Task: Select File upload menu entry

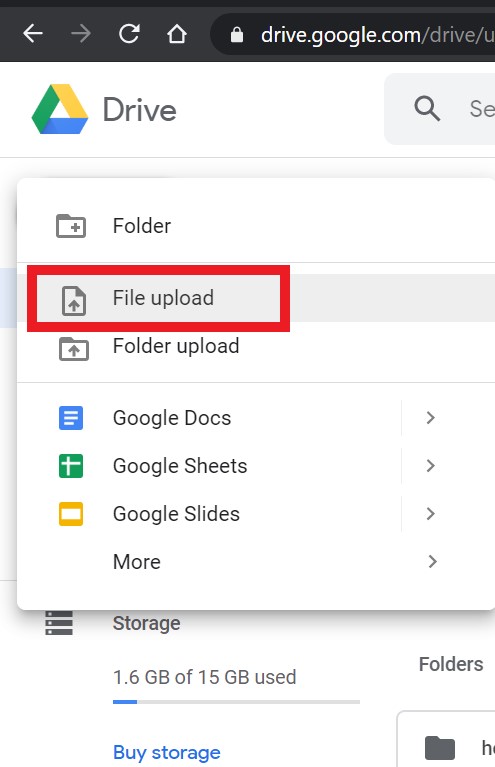Action: 256,298
